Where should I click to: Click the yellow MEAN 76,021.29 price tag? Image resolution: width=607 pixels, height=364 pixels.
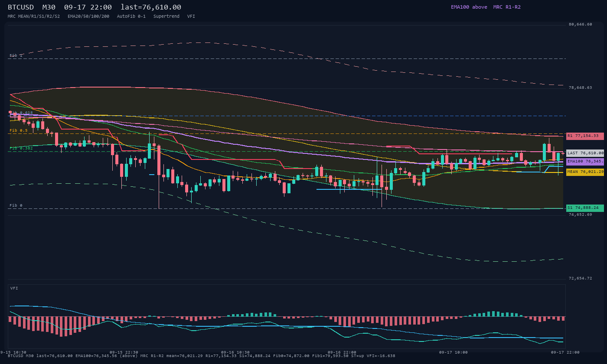click(x=585, y=172)
